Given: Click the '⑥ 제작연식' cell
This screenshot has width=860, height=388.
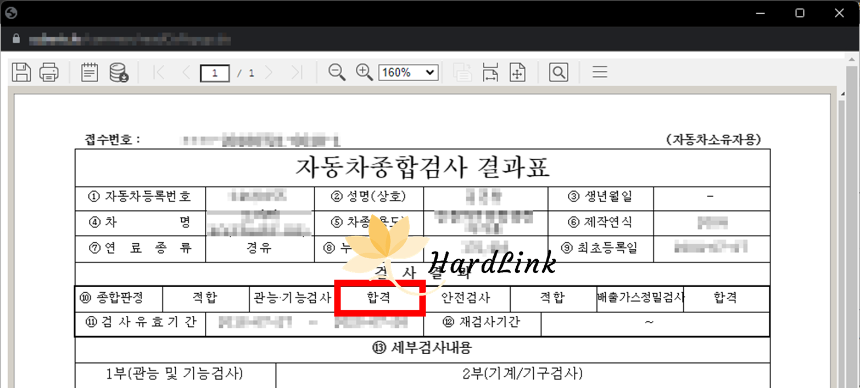Looking at the screenshot, I should coord(601,223).
